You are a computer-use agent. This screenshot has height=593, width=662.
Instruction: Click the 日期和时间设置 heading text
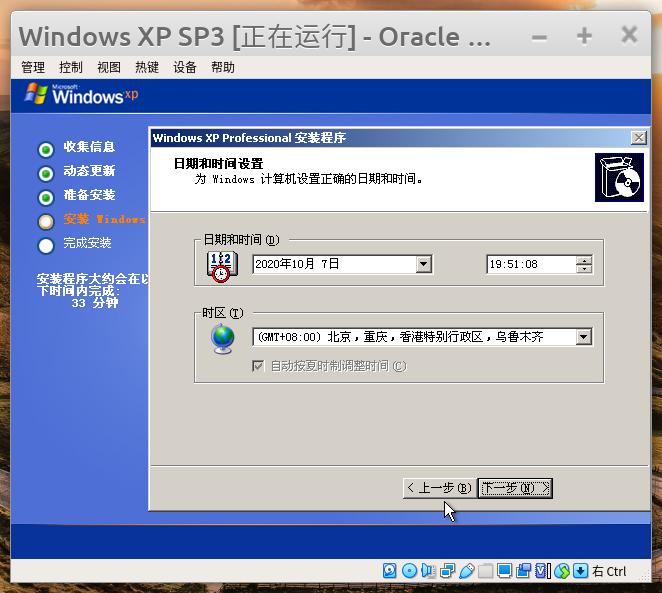point(219,164)
